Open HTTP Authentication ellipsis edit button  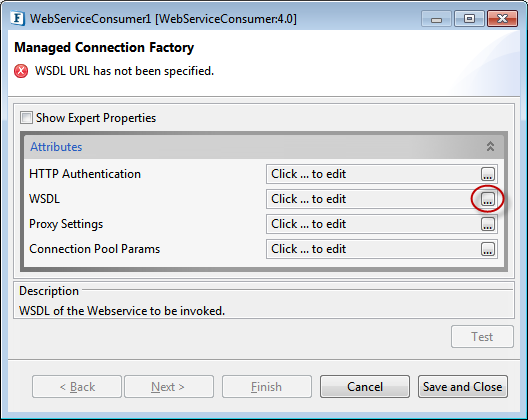[488, 174]
